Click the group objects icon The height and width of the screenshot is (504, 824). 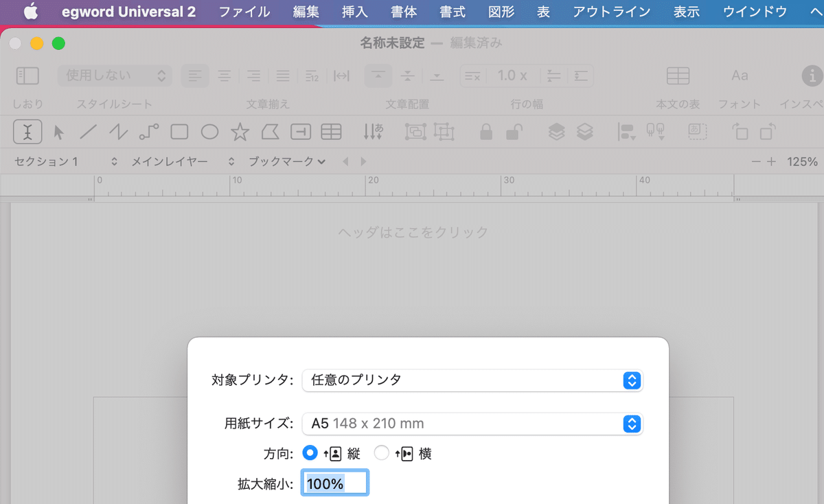pos(415,131)
